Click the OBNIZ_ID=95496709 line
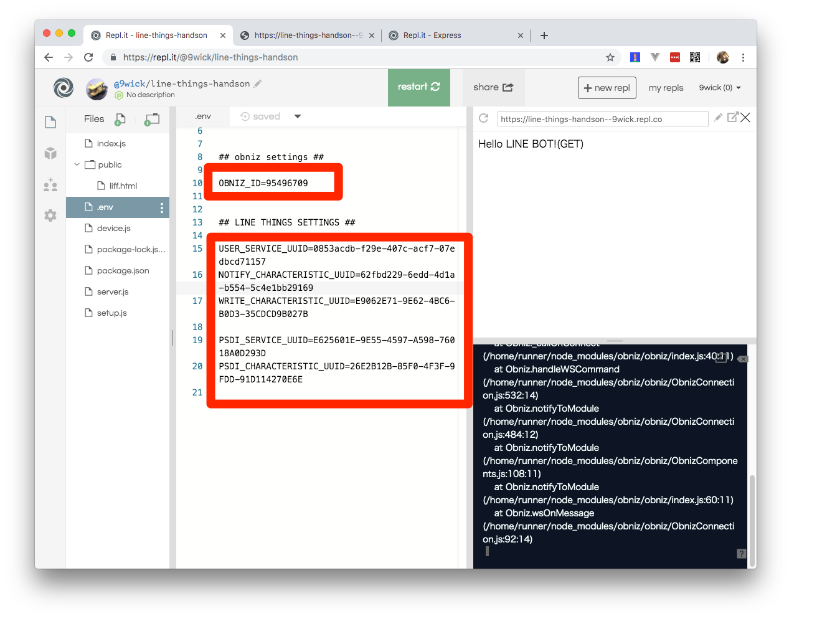 point(263,183)
